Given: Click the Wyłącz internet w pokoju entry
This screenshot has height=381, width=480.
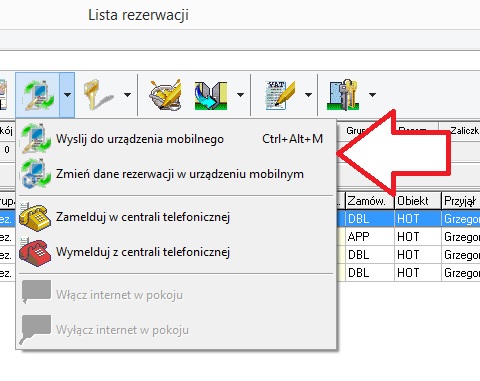Looking at the screenshot, I should [176, 330].
